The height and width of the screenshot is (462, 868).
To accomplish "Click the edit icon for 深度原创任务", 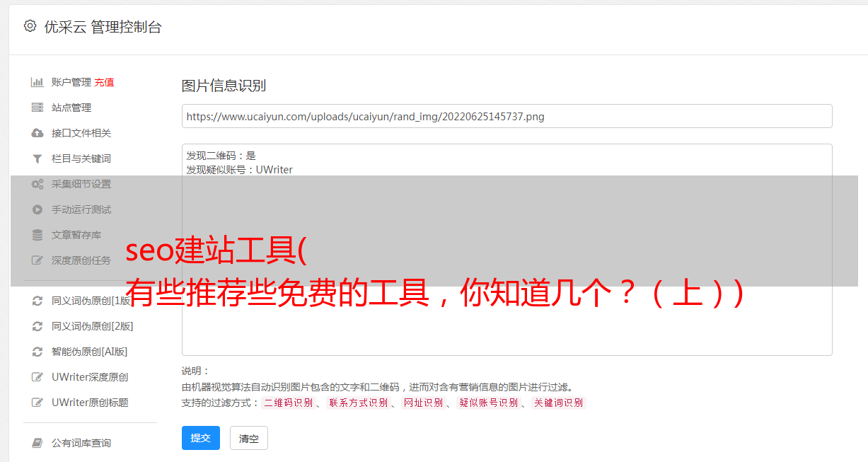I will coord(37,260).
